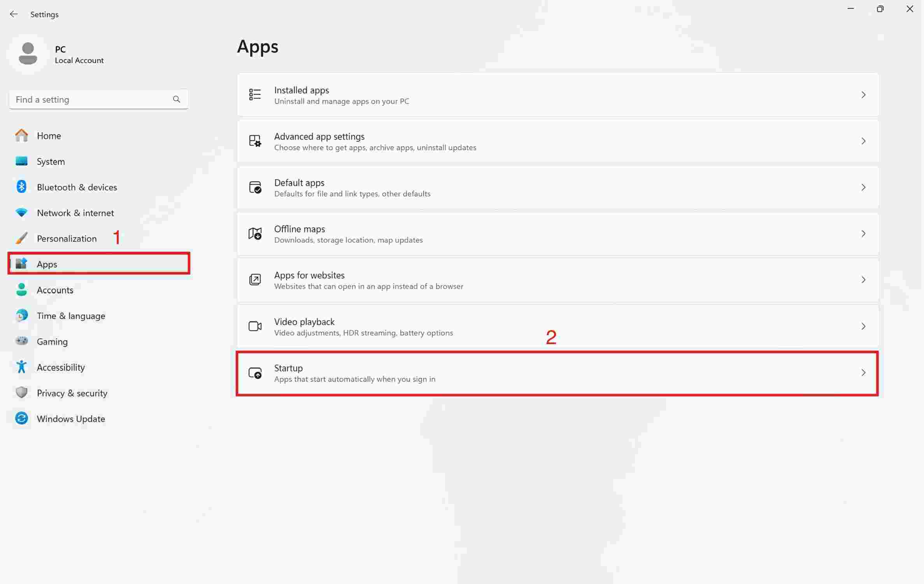Viewport: 924px width, 584px height.
Task: Click the search magnifier icon
Action: click(x=176, y=99)
